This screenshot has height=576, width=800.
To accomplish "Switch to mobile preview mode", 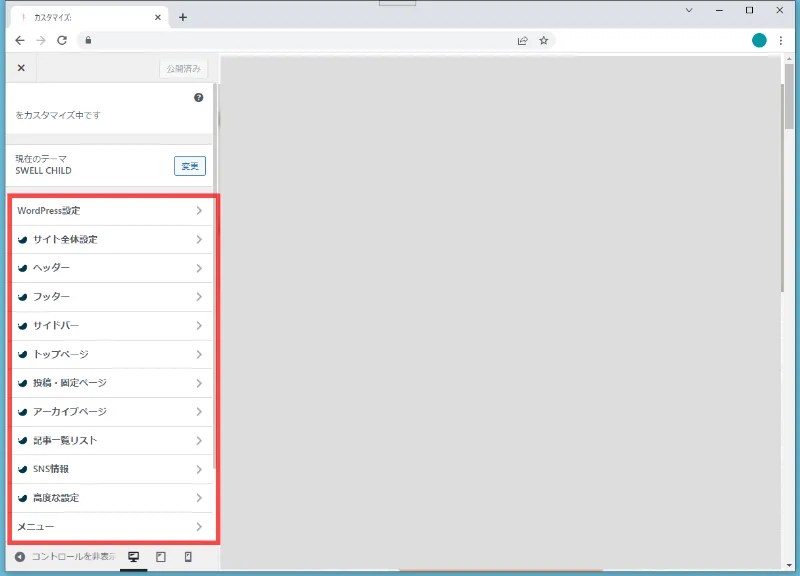I will pyautogui.click(x=188, y=557).
